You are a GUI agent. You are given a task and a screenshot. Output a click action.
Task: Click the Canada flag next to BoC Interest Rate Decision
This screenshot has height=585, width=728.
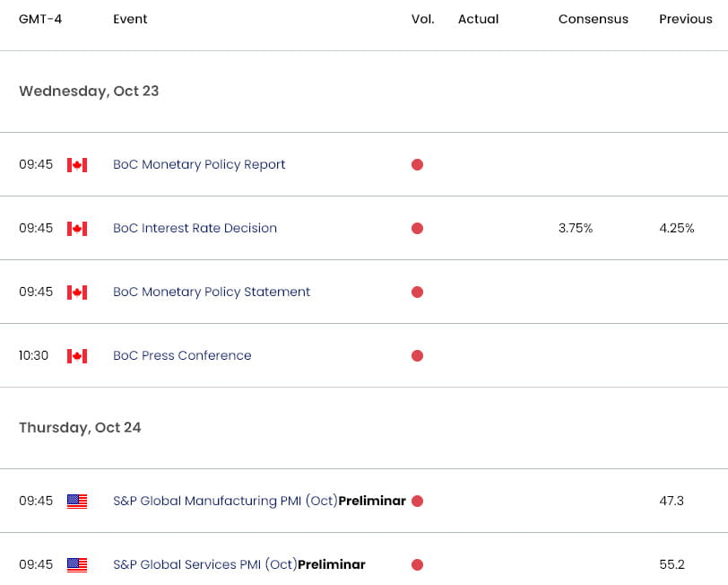(x=78, y=228)
